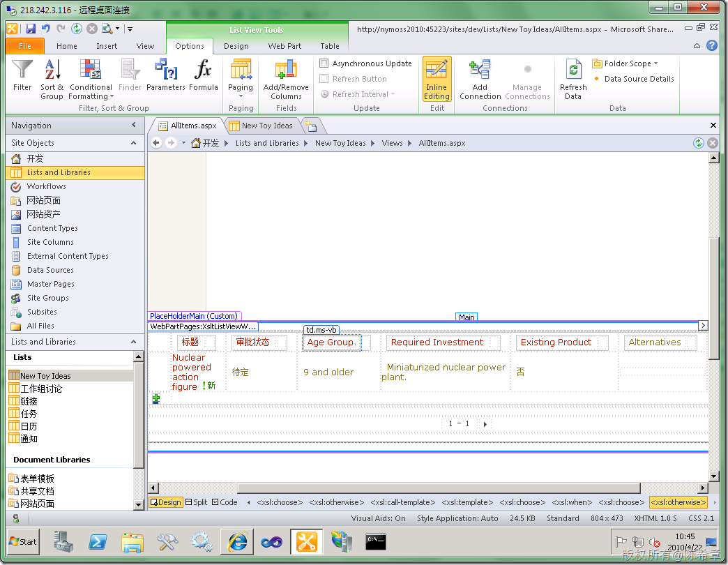728x565 pixels.
Task: Collapse the Navigation pane
Action: tap(134, 125)
